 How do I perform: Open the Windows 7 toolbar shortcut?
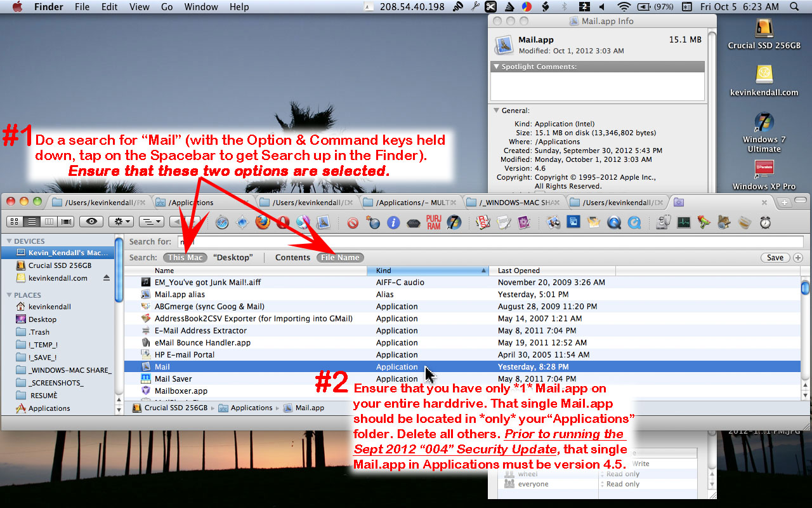(x=454, y=222)
